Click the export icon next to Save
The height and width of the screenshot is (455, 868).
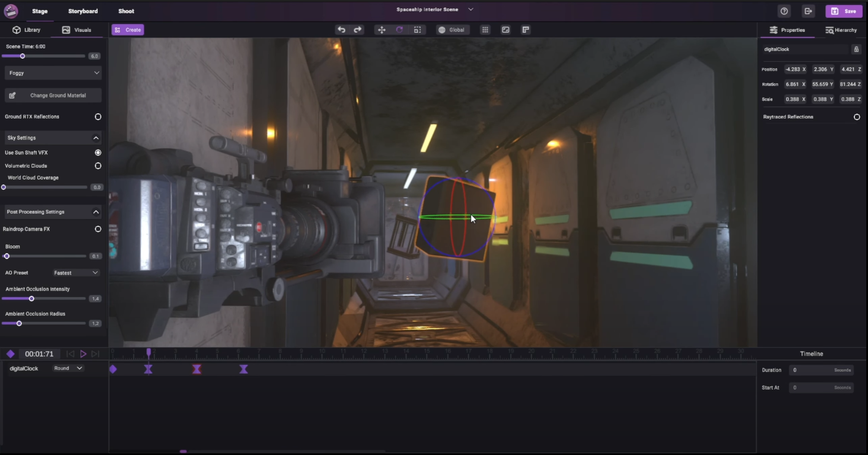click(x=808, y=11)
